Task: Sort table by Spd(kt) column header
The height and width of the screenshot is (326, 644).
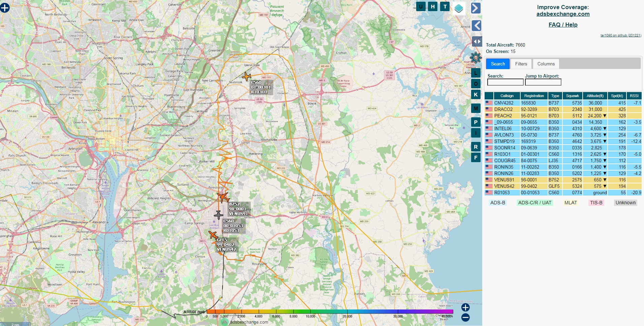Action: click(617, 96)
